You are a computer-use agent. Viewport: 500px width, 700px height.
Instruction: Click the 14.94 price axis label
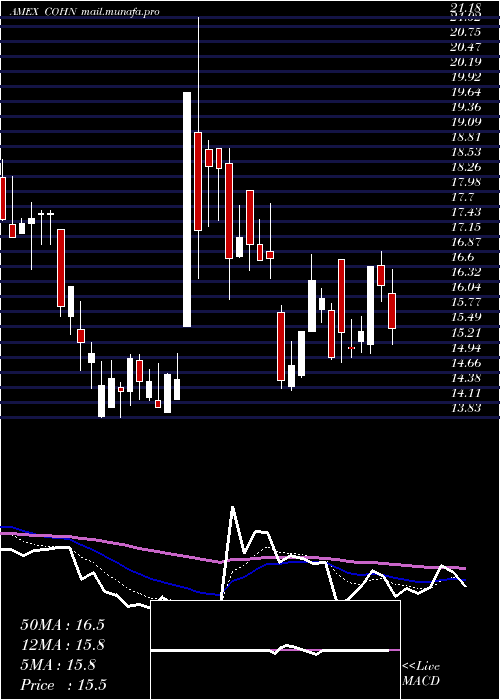pos(466,348)
